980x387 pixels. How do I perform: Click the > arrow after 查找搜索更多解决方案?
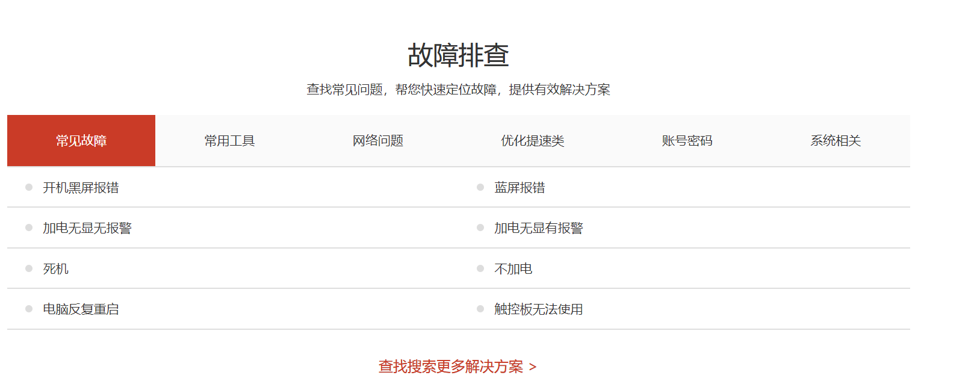click(x=533, y=367)
